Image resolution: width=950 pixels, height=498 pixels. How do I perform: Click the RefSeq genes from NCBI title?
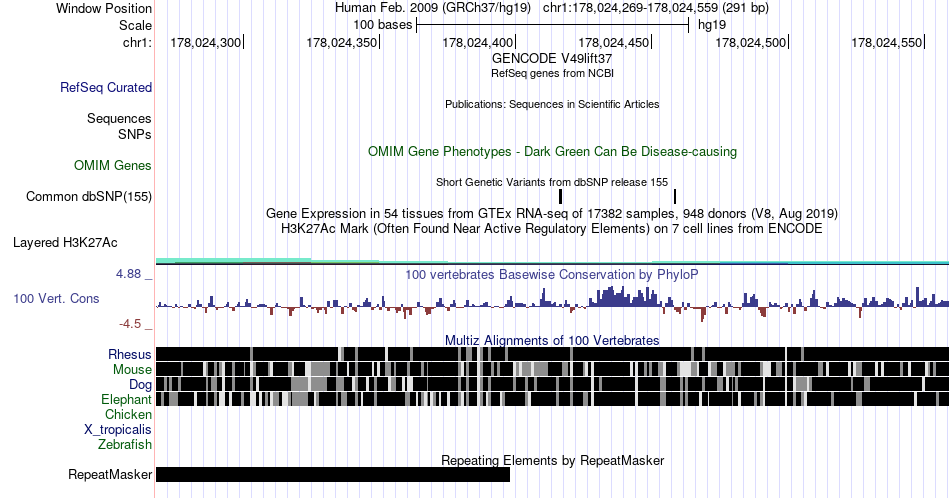coord(552,73)
